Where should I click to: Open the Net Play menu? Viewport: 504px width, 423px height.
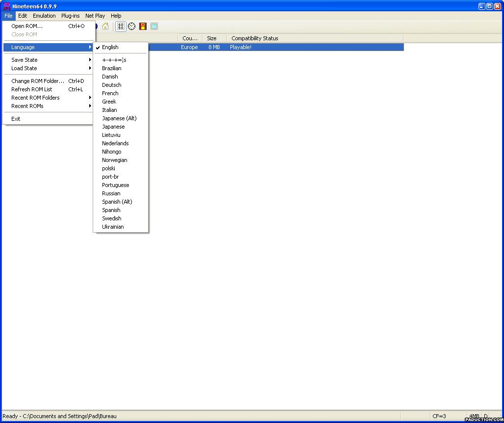(95, 16)
